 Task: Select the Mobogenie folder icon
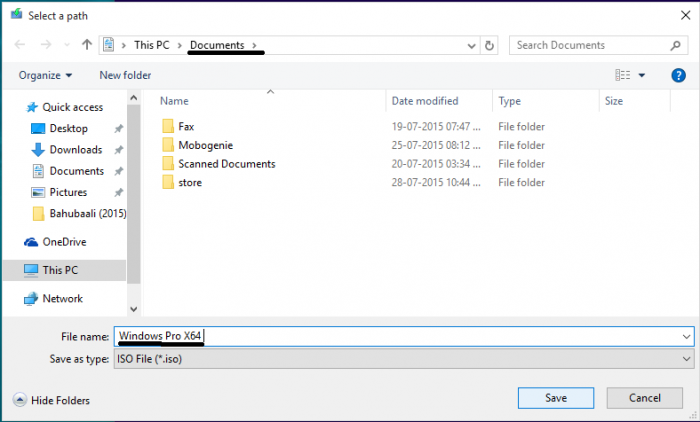point(167,145)
